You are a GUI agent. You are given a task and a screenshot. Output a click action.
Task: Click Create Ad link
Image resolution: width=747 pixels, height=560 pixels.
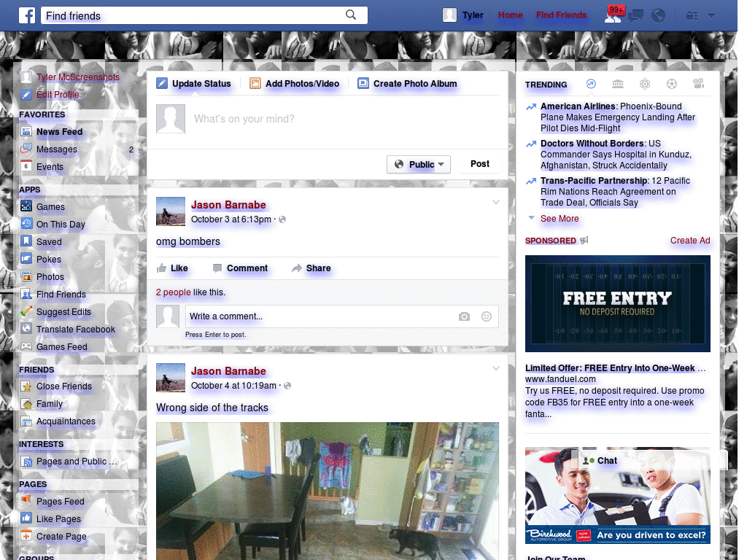(690, 241)
